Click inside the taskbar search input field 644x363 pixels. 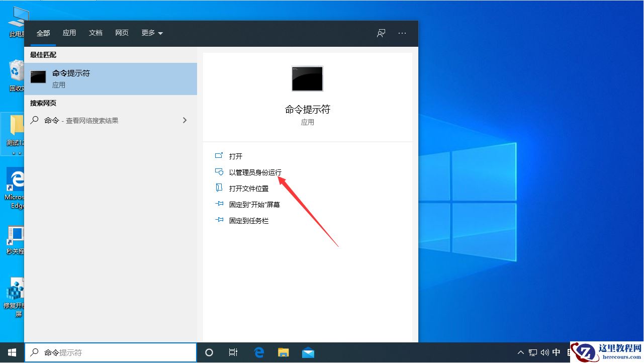tap(111, 352)
